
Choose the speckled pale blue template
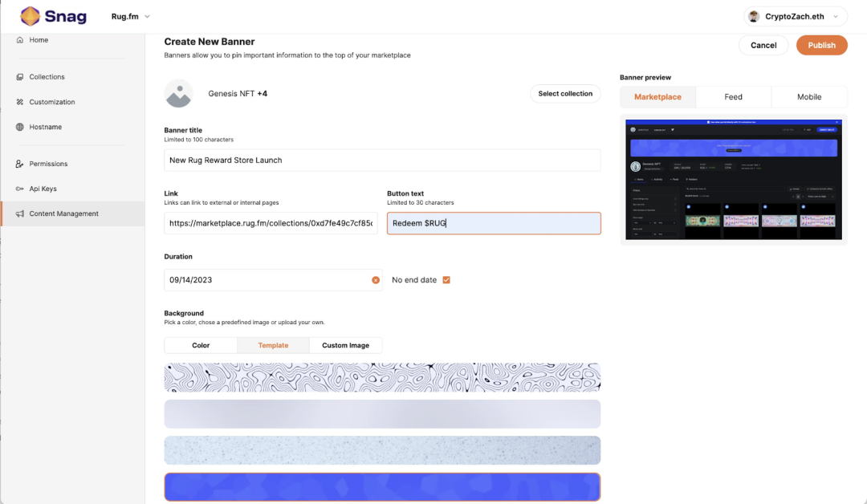coord(382,450)
